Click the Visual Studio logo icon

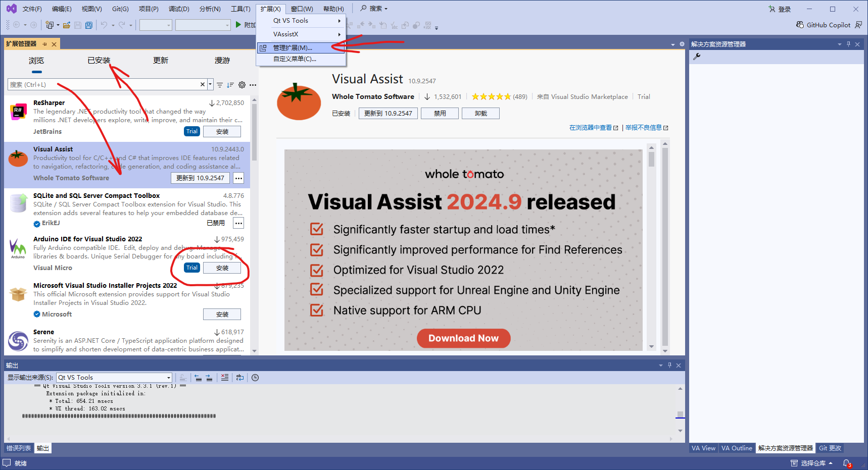11,9
